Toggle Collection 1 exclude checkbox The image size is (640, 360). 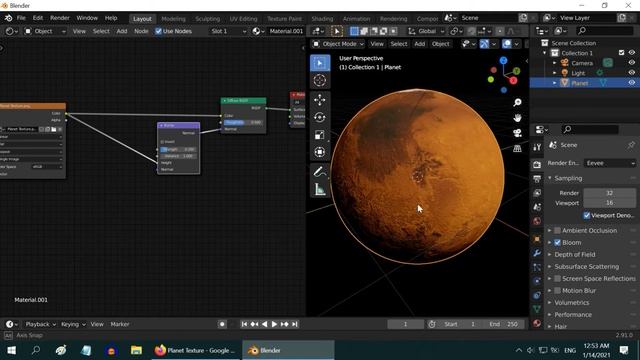(621, 53)
